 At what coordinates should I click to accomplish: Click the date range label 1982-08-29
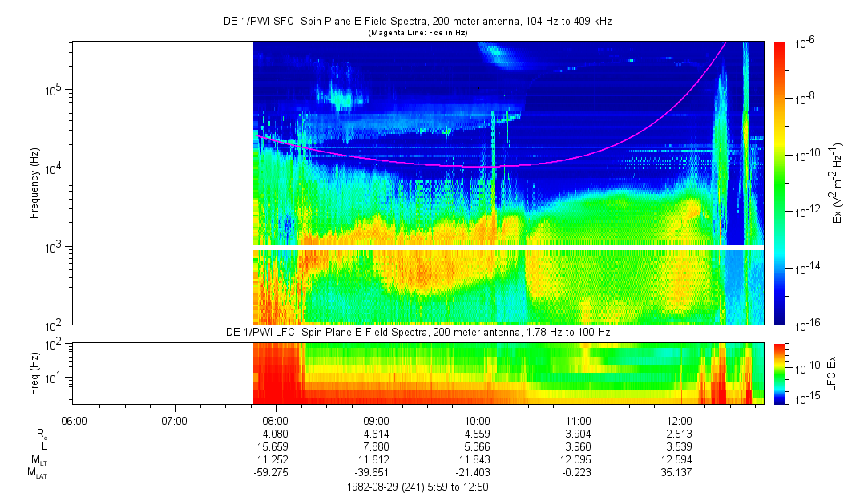[x=417, y=487]
